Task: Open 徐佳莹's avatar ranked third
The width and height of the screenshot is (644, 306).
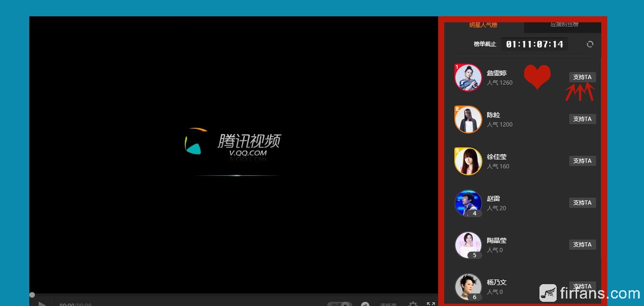Action: point(468,161)
